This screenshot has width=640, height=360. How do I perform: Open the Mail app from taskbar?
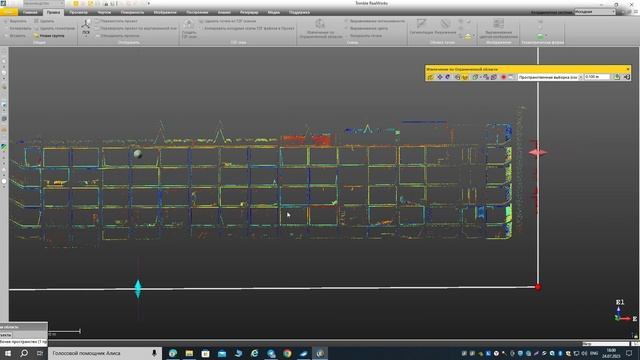coord(222,353)
